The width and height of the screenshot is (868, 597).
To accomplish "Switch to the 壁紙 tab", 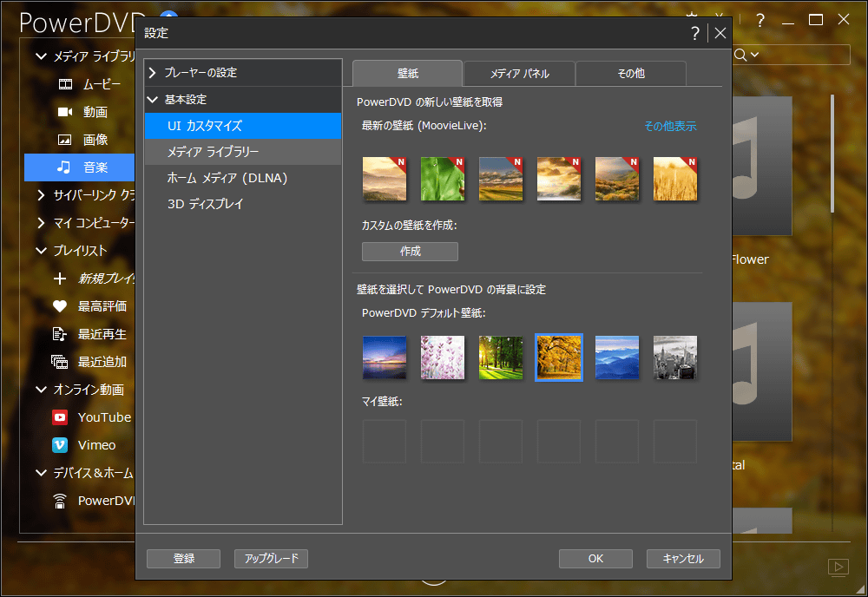I will coord(407,73).
